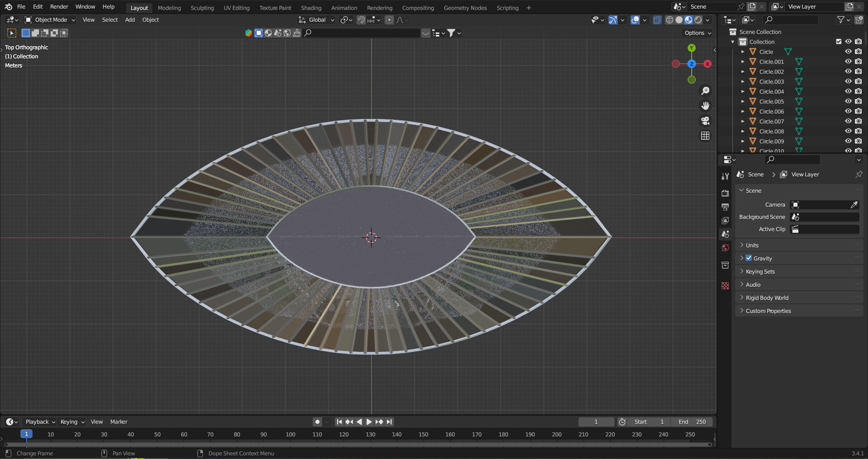868x459 pixels.
Task: Open the World properties tab icon
Action: pyautogui.click(x=725, y=248)
